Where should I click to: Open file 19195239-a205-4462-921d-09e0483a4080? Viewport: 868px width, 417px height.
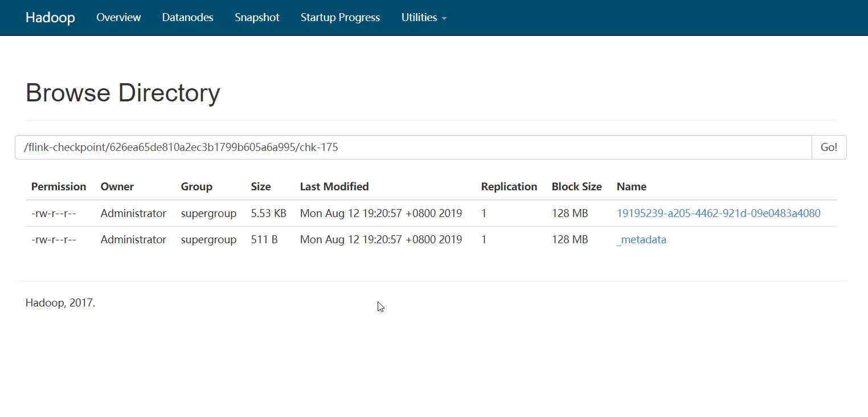pos(718,214)
